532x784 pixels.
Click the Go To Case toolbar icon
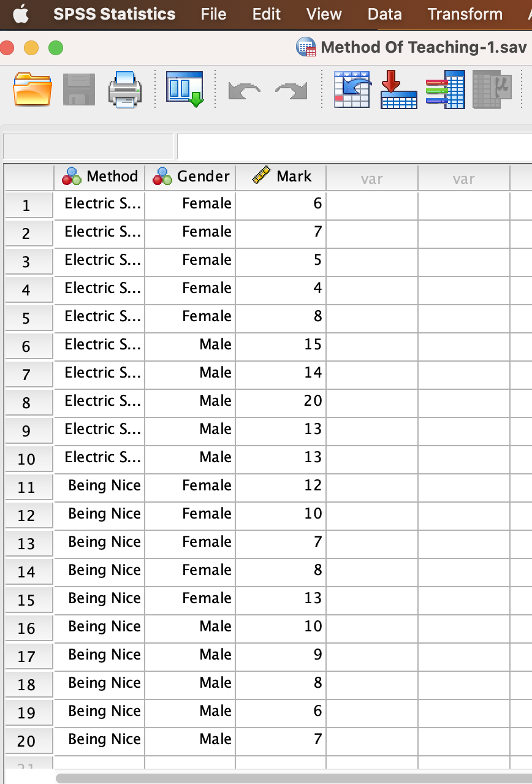point(352,89)
